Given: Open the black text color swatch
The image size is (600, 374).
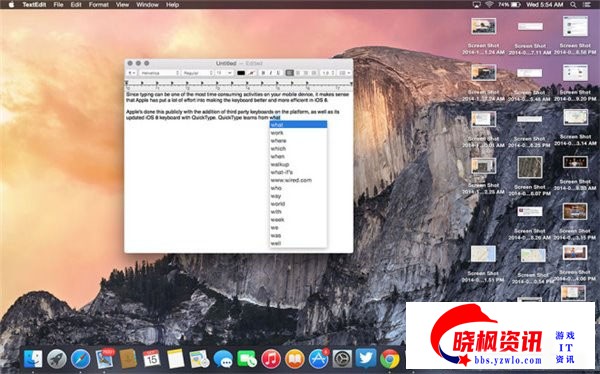Looking at the screenshot, I should pyautogui.click(x=241, y=73).
